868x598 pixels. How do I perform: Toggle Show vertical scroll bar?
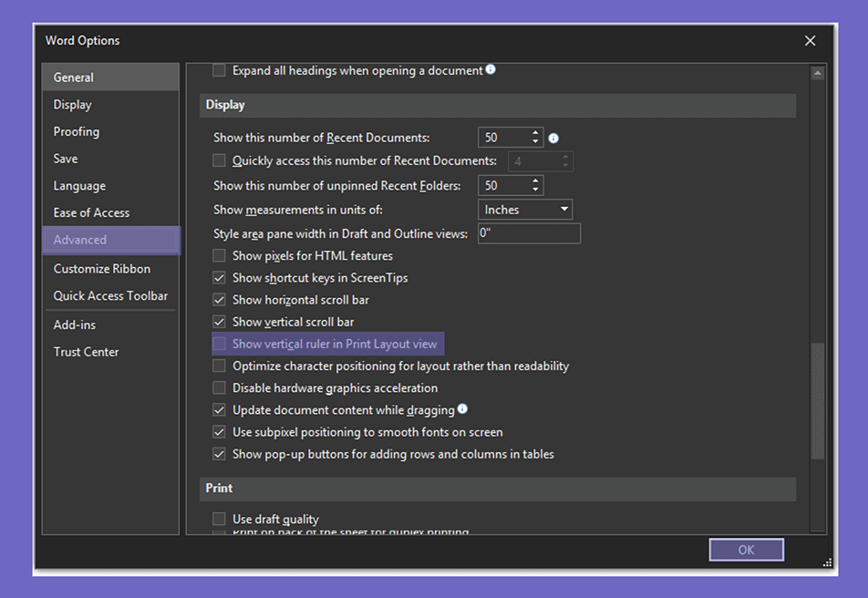click(219, 323)
